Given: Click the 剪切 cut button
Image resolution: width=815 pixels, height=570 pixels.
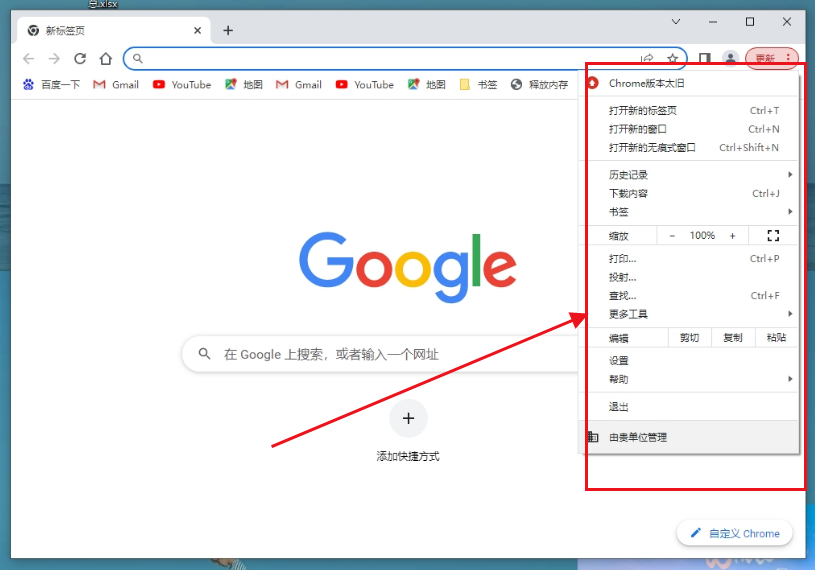Looking at the screenshot, I should (x=689, y=338).
